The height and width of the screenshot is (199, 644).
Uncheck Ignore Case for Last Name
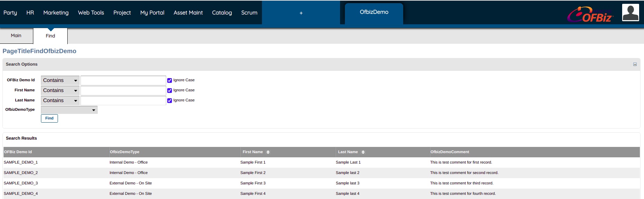[170, 100]
